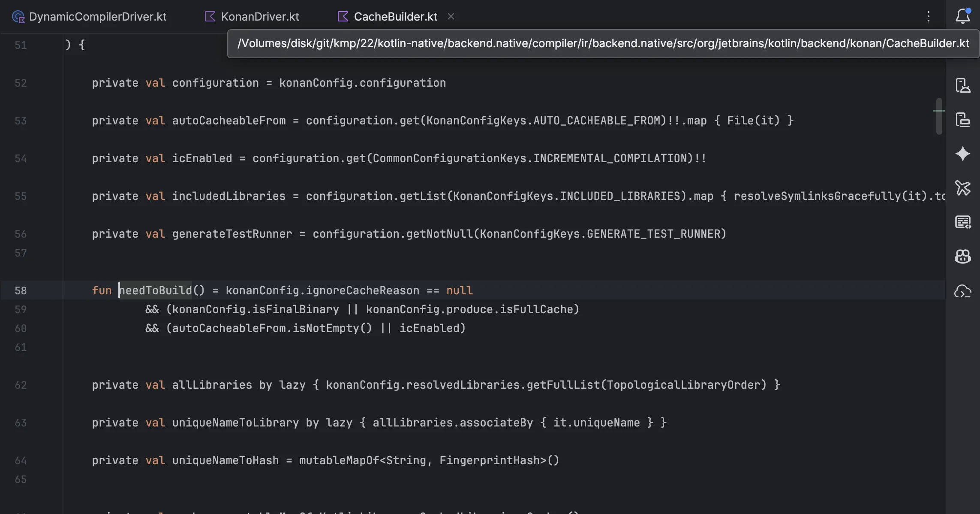Open the cloud terminal tool window
This screenshot has width=980, height=514.
(962, 291)
